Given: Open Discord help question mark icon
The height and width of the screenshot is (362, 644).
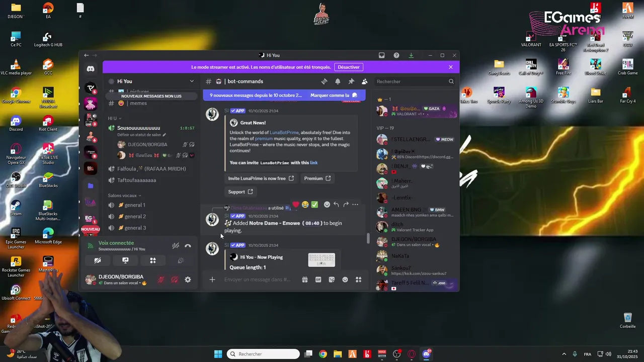Looking at the screenshot, I should coord(396,55).
